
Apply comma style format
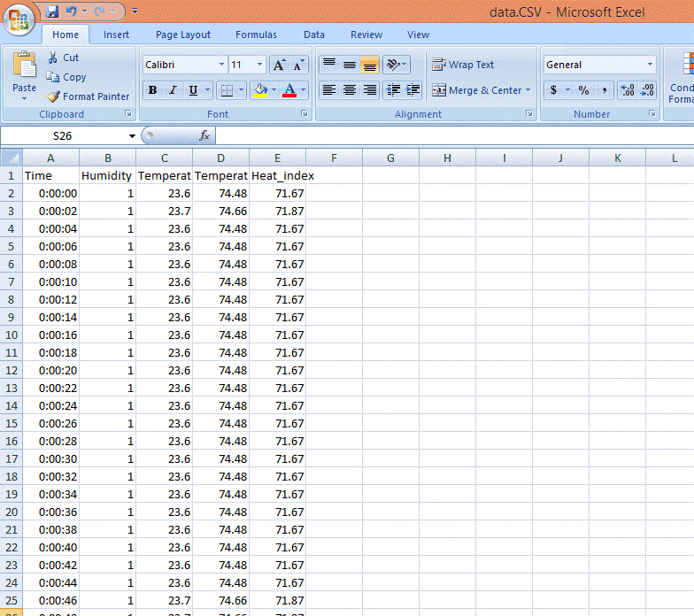pos(604,90)
